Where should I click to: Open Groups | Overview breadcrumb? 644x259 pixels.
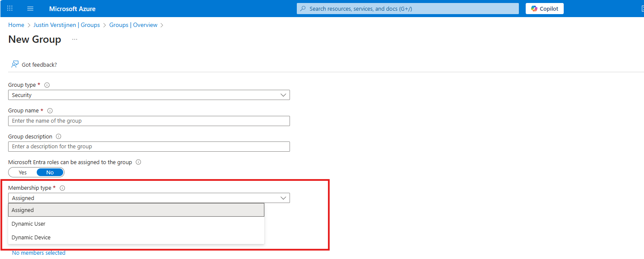(133, 25)
